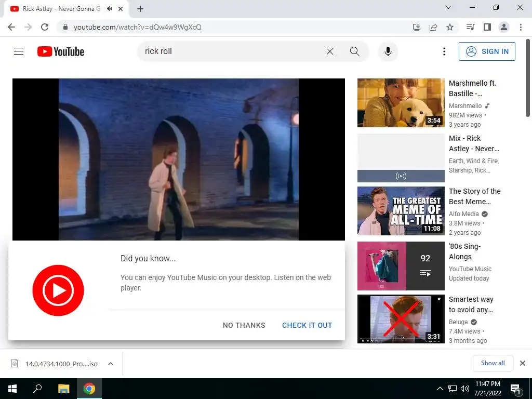The height and width of the screenshot is (399, 532).
Task: Open the media control icon in Chrome toolbar
Action: pyautogui.click(x=470, y=27)
